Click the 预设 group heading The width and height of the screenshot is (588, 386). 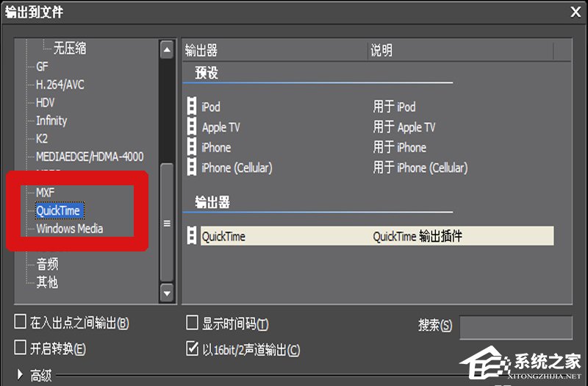point(207,72)
